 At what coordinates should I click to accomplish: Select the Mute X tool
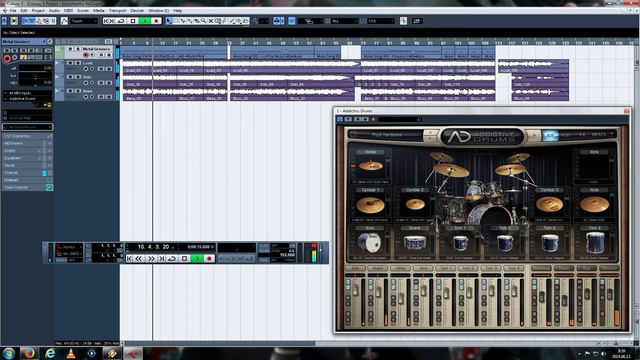click(211, 21)
